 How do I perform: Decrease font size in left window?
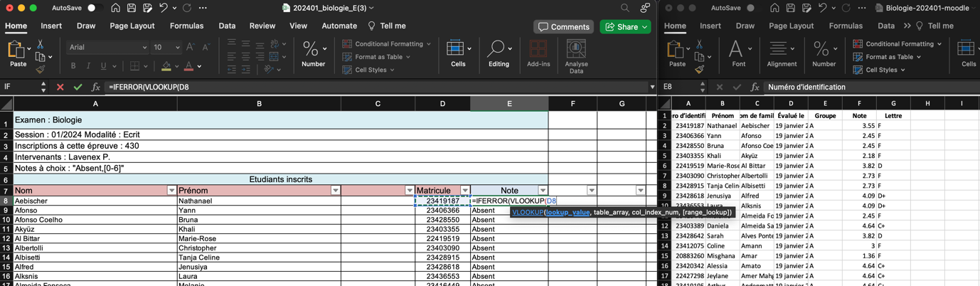206,47
